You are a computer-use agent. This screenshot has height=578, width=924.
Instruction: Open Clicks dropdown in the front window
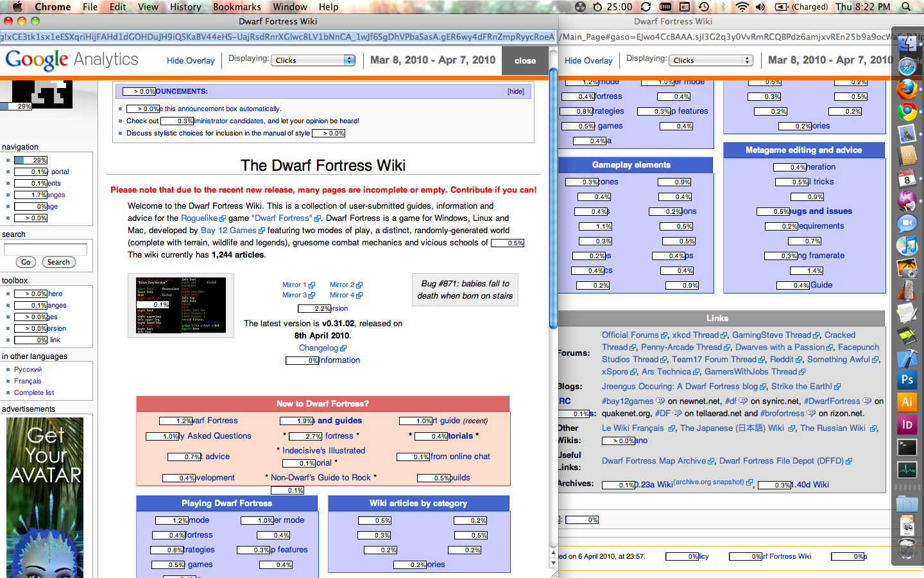(313, 60)
